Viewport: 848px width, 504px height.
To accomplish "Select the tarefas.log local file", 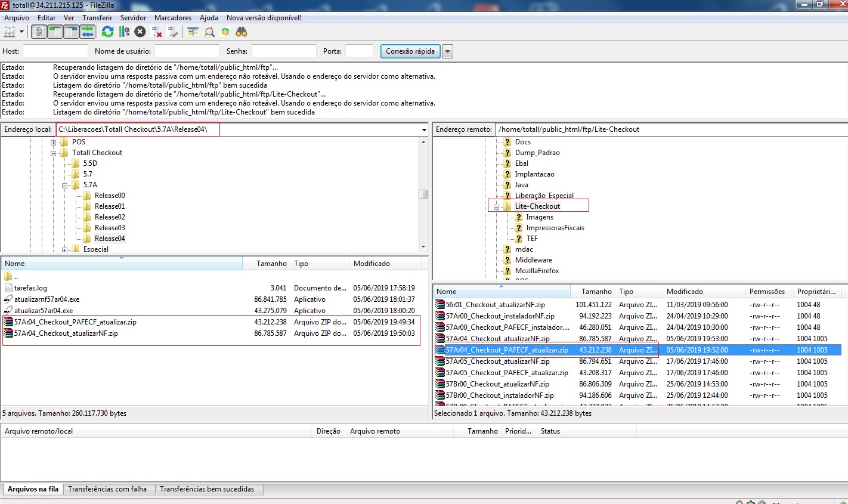I will 30,288.
